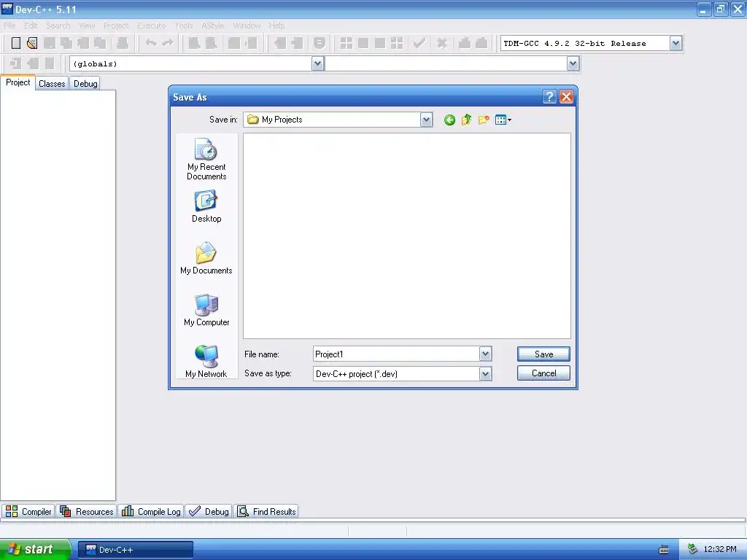Open the Search menu
The height and width of the screenshot is (560, 747).
(58, 26)
